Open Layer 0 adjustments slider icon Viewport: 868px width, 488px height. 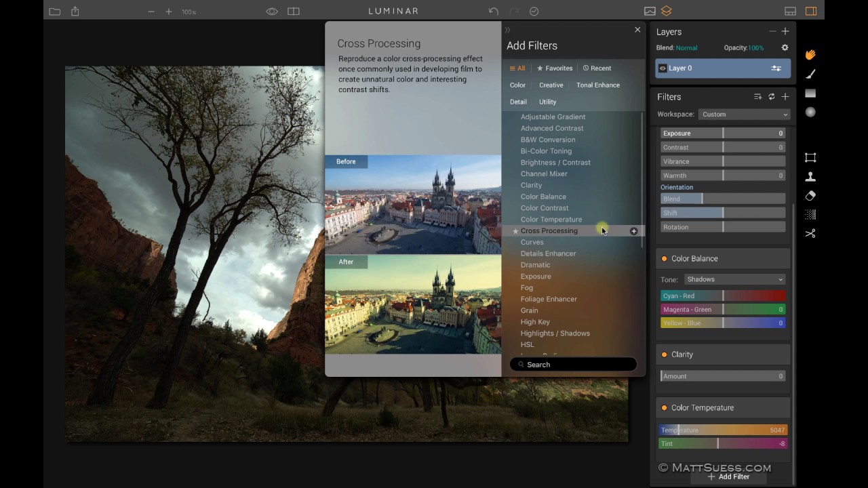pyautogui.click(x=776, y=68)
